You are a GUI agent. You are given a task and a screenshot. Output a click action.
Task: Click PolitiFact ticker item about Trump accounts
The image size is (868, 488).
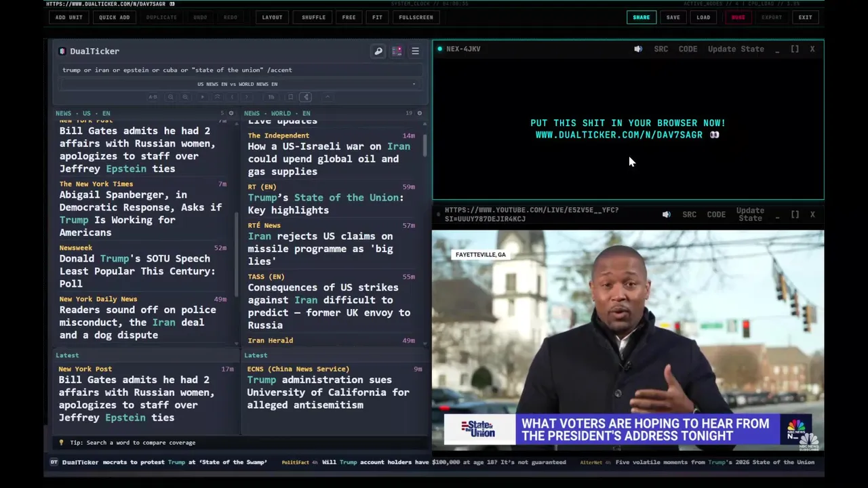pos(424,462)
